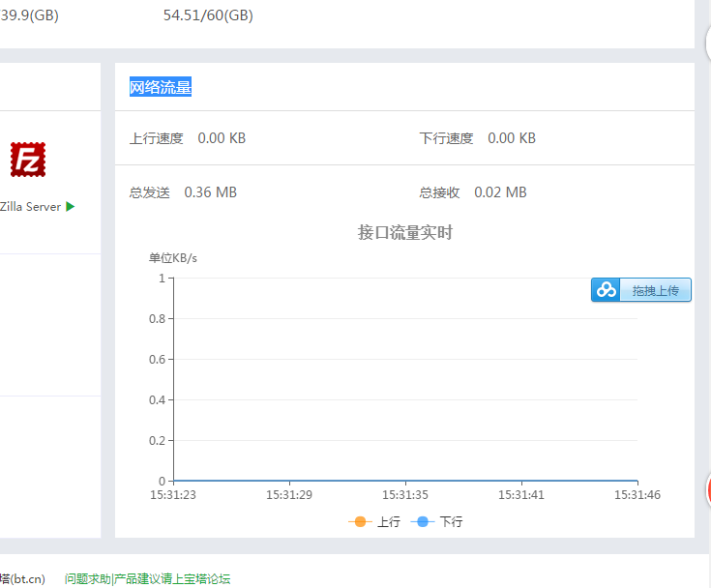Click the 54.51/60(GB) disk usage text

(208, 15)
